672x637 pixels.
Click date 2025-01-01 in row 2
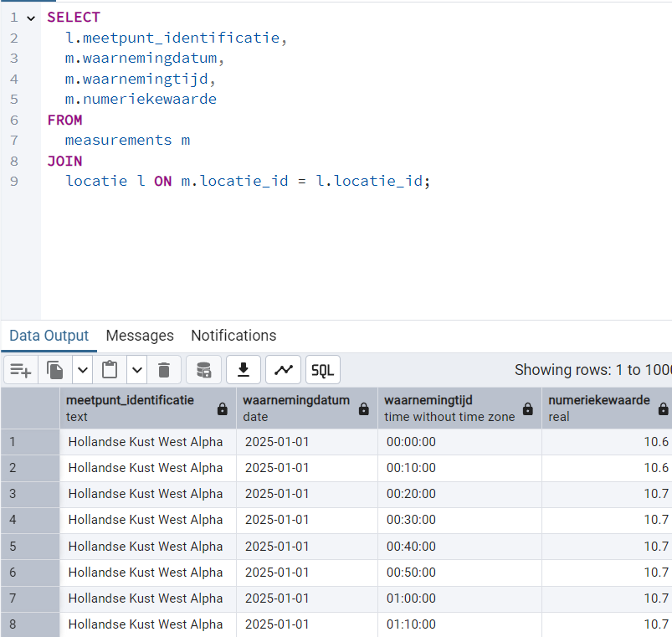coord(307,468)
